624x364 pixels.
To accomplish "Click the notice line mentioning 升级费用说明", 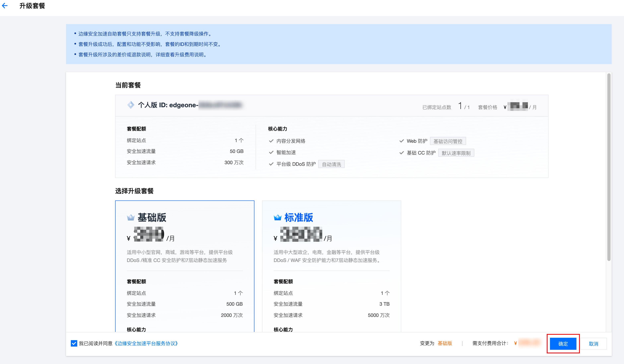I will [x=143, y=55].
